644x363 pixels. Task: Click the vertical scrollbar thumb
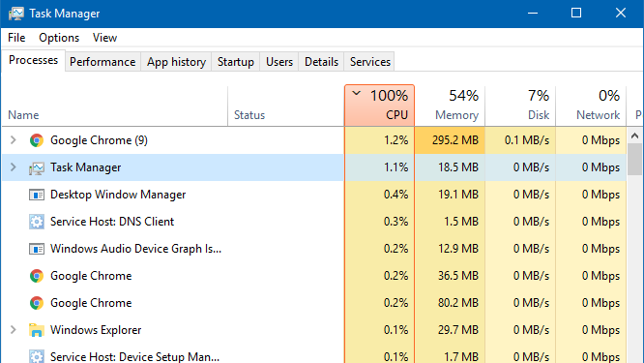point(635,159)
